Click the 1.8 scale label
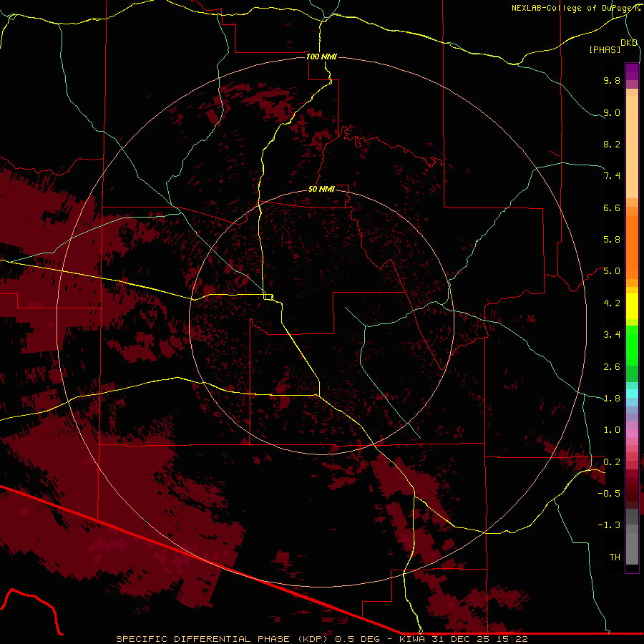 612,399
